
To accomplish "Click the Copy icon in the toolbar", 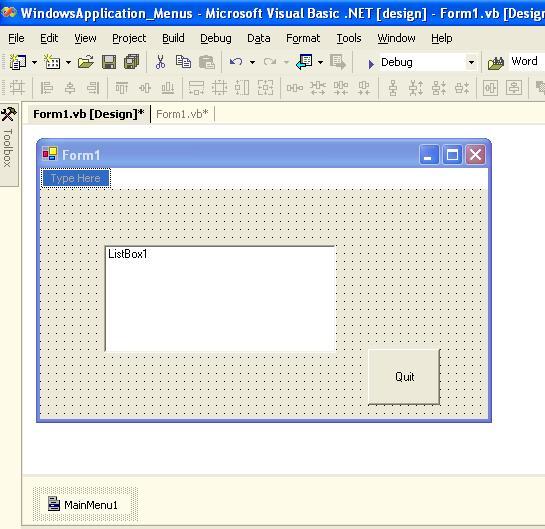I will (x=183, y=62).
